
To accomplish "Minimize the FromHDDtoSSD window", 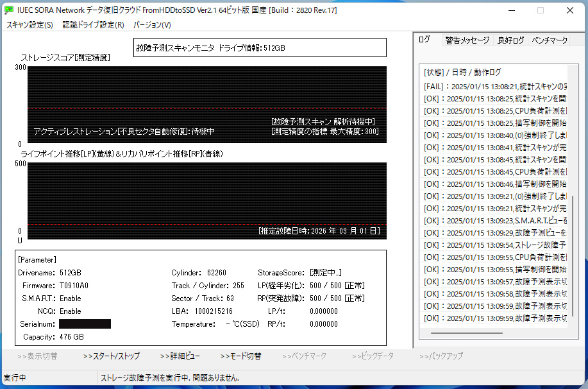I will (x=512, y=10).
